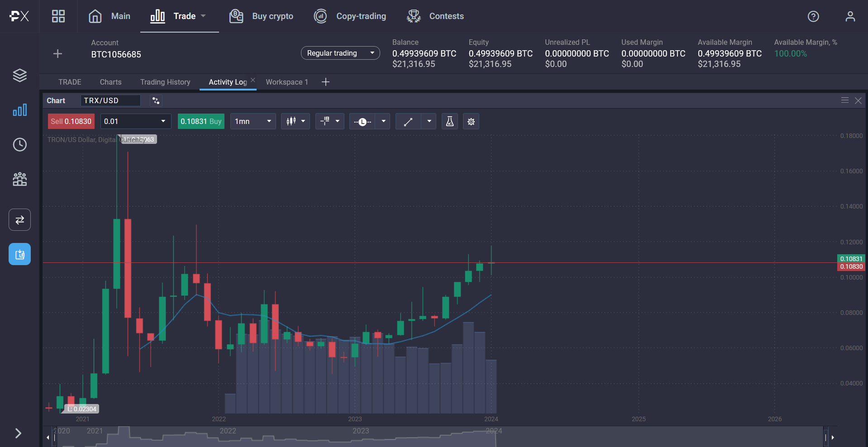
Task: Open community people icon in sidebar
Action: tap(19, 179)
